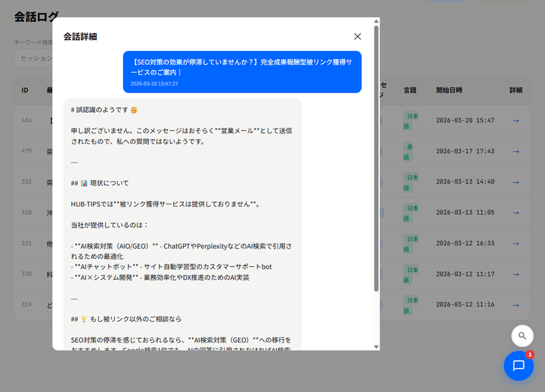Click the 会話ログ page heading
545x392 pixels.
36,17
